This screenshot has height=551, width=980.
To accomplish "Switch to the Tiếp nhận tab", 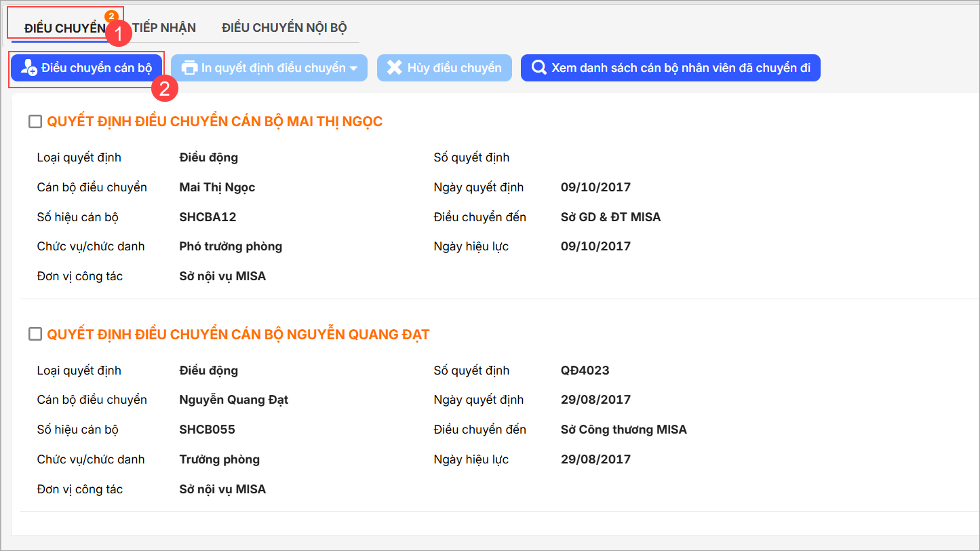I will (x=164, y=28).
